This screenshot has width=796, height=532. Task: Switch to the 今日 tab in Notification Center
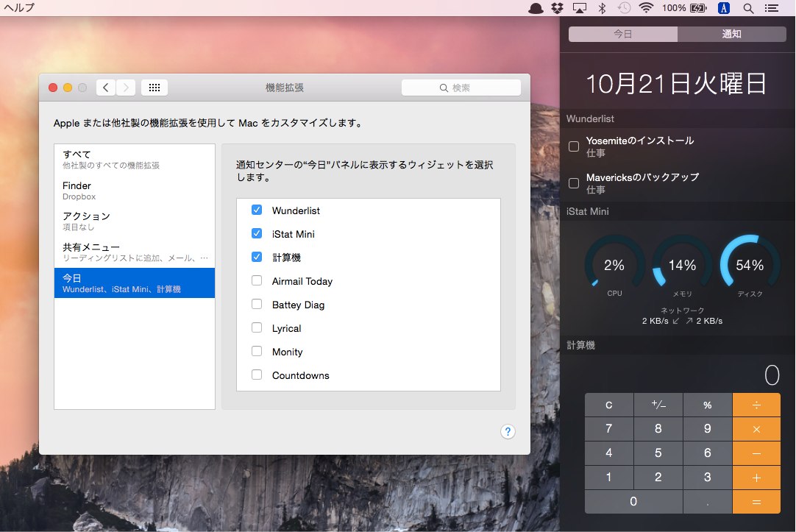[x=623, y=34]
